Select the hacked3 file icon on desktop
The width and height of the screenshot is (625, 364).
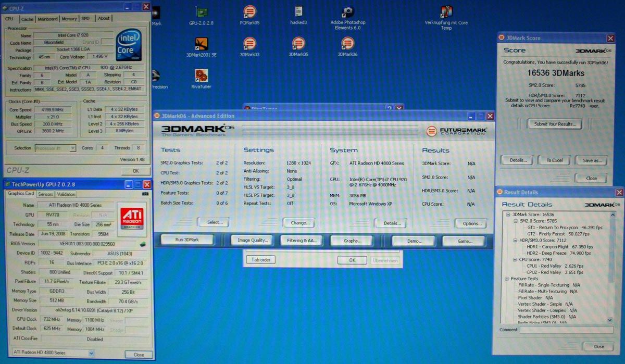[x=298, y=16]
